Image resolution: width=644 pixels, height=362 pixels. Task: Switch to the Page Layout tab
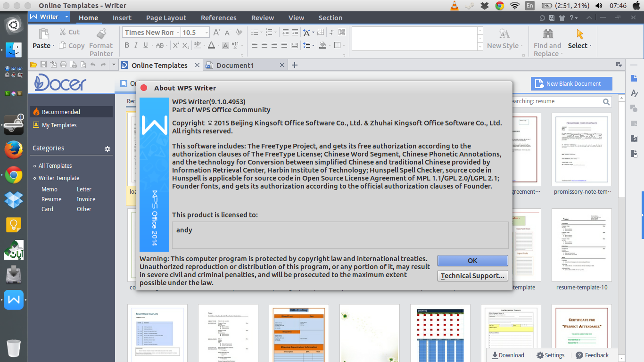166,18
